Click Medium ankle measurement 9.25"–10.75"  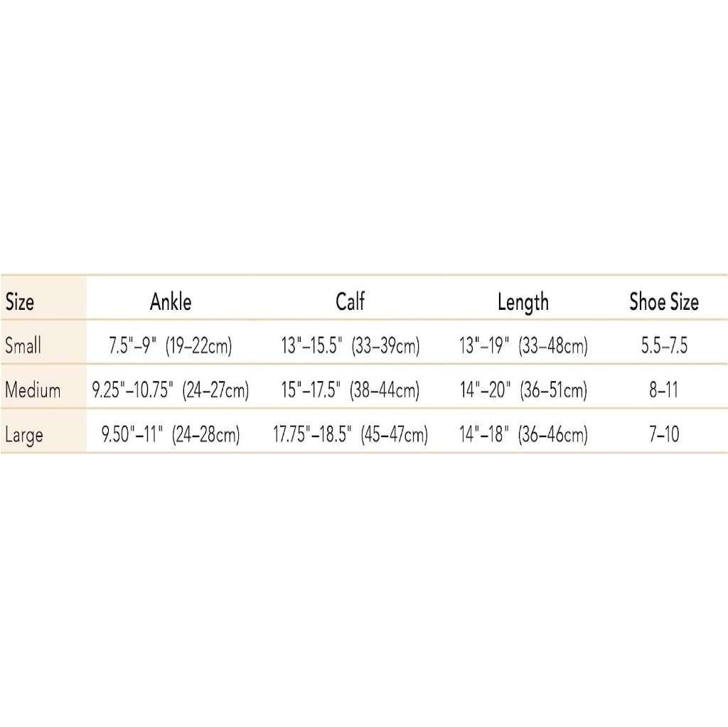click(x=170, y=390)
